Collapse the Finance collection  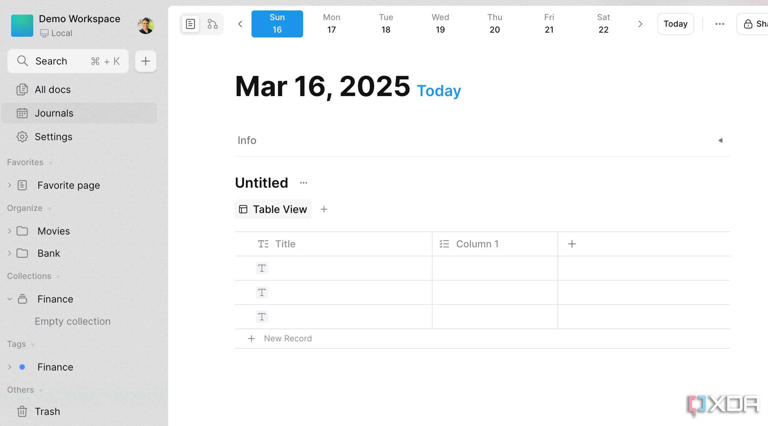pyautogui.click(x=10, y=299)
